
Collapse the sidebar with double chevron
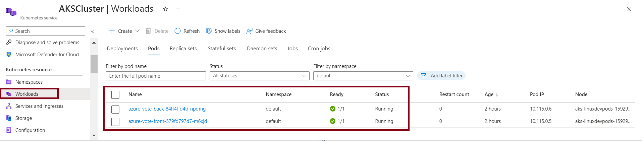point(92,31)
